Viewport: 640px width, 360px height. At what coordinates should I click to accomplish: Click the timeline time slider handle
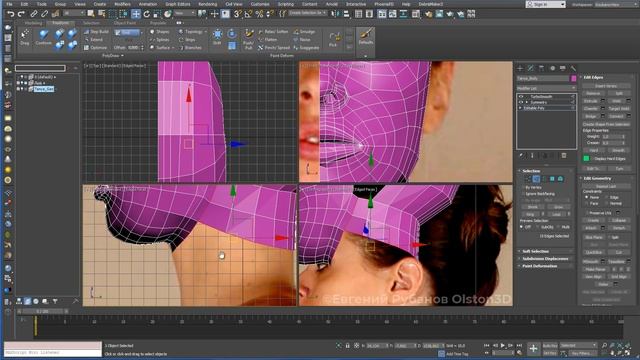click(42, 311)
